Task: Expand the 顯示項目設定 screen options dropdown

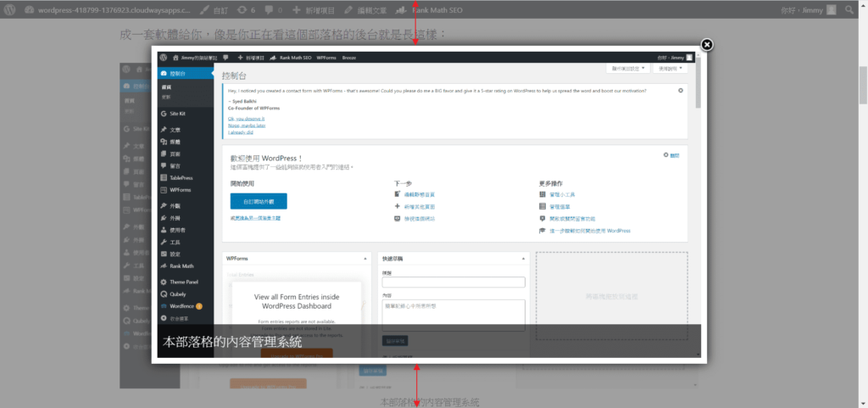Action: [628, 69]
